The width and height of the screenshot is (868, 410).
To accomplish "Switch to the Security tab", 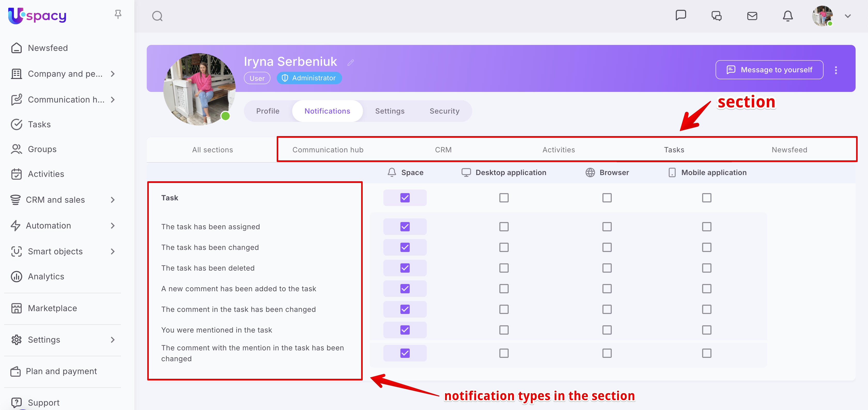I will point(444,111).
